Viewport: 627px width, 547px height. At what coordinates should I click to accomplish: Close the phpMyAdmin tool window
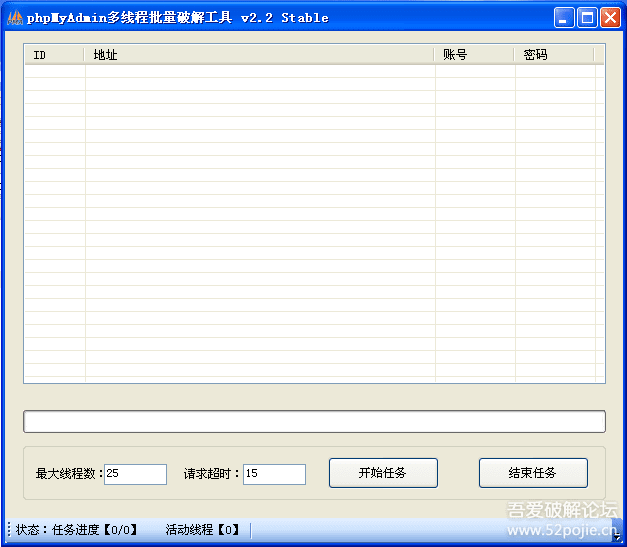pyautogui.click(x=610, y=18)
